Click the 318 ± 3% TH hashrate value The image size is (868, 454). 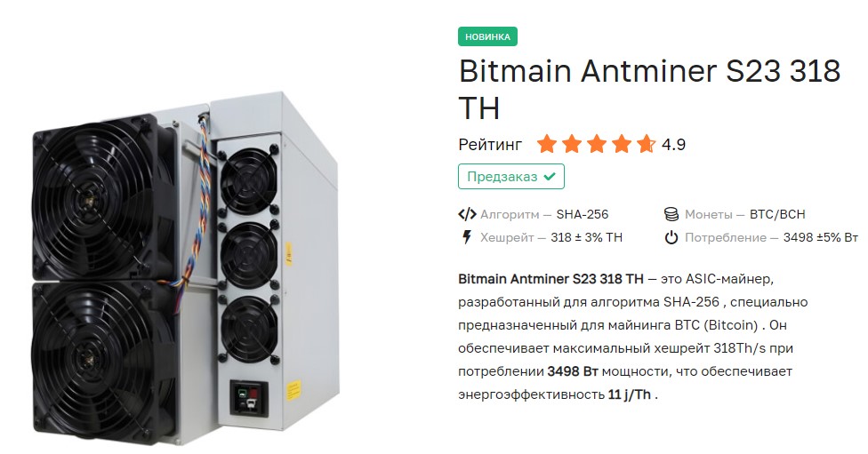[x=586, y=237]
